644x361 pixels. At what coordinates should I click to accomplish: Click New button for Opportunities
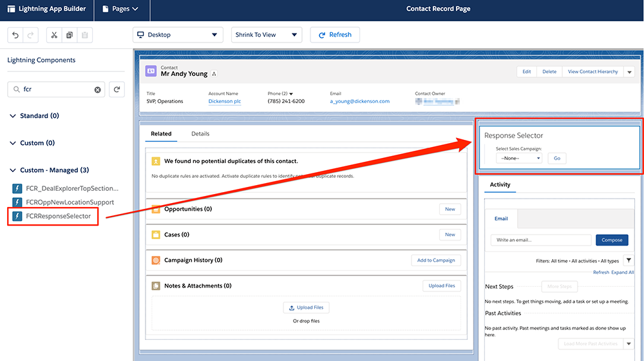coord(450,210)
